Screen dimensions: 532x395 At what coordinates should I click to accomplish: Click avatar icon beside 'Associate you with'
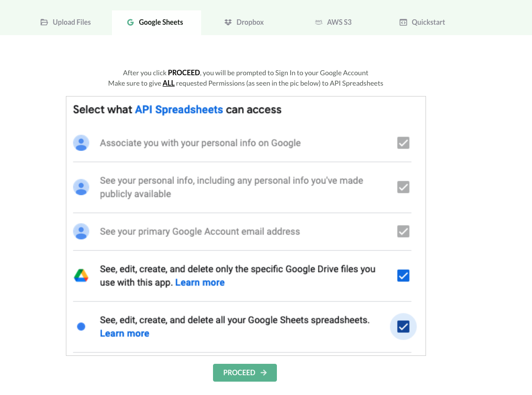(x=81, y=143)
